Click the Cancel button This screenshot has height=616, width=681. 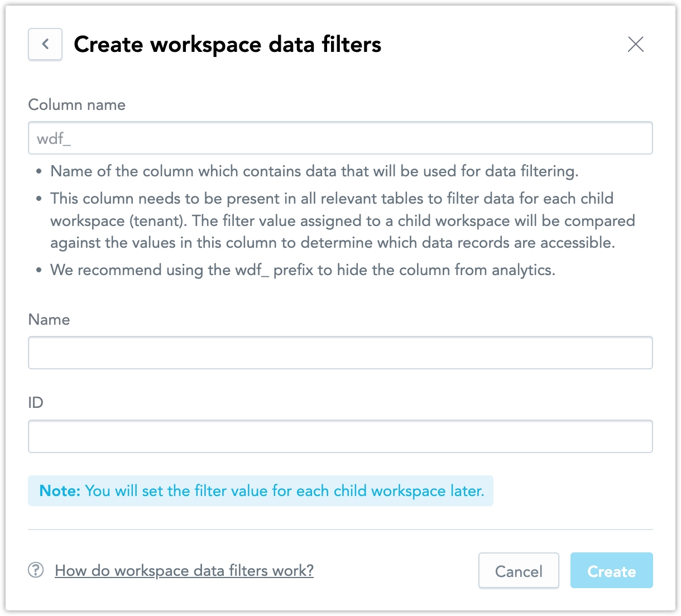tap(519, 570)
